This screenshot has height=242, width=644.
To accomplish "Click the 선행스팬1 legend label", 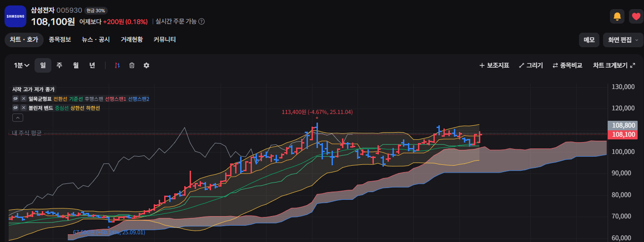I will point(116,99).
